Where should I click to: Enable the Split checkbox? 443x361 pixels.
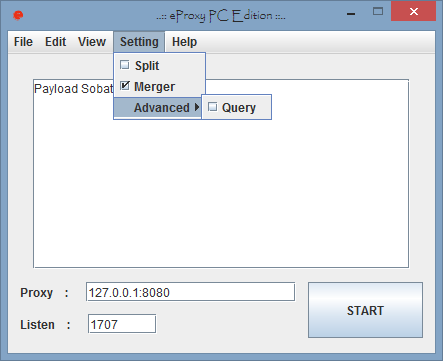(x=125, y=65)
